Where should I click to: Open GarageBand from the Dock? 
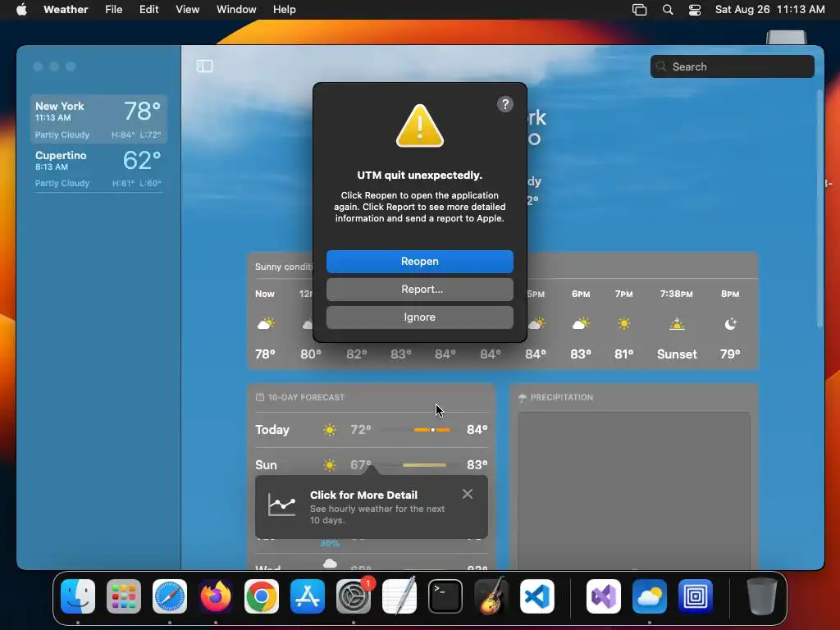[x=491, y=596]
